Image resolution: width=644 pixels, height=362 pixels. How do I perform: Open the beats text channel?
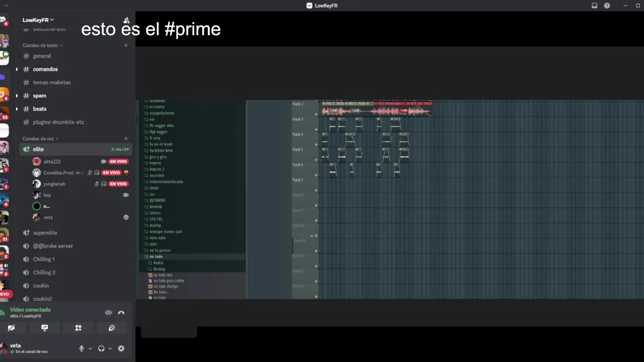(x=75, y=109)
